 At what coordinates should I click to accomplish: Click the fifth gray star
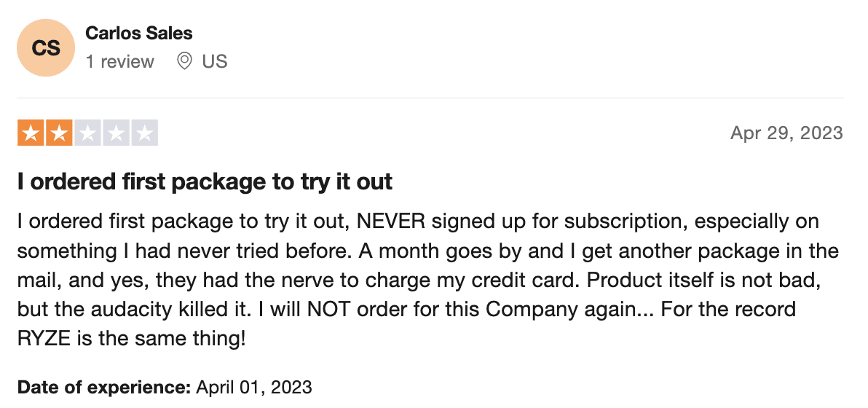(x=144, y=133)
